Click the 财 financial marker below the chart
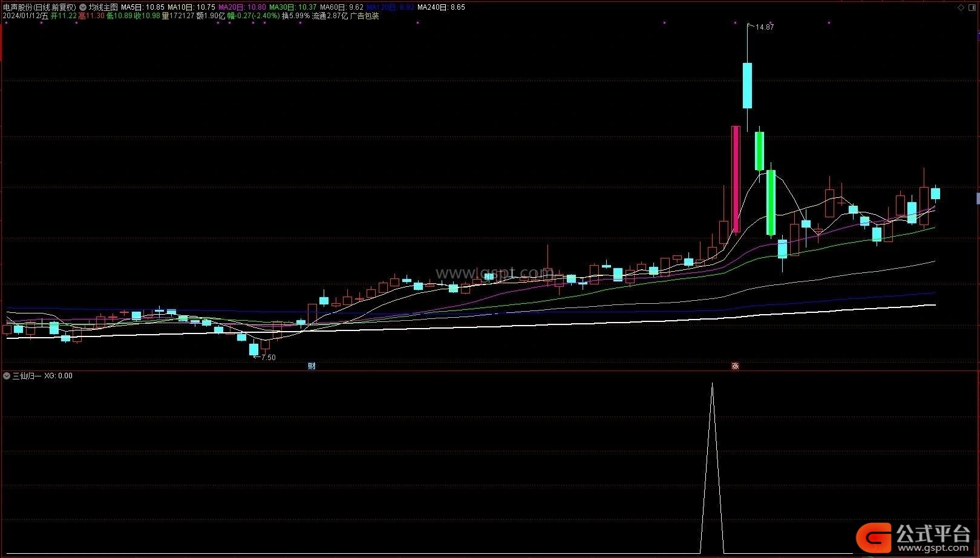Screen dimensions: 980x558 (x=312, y=366)
